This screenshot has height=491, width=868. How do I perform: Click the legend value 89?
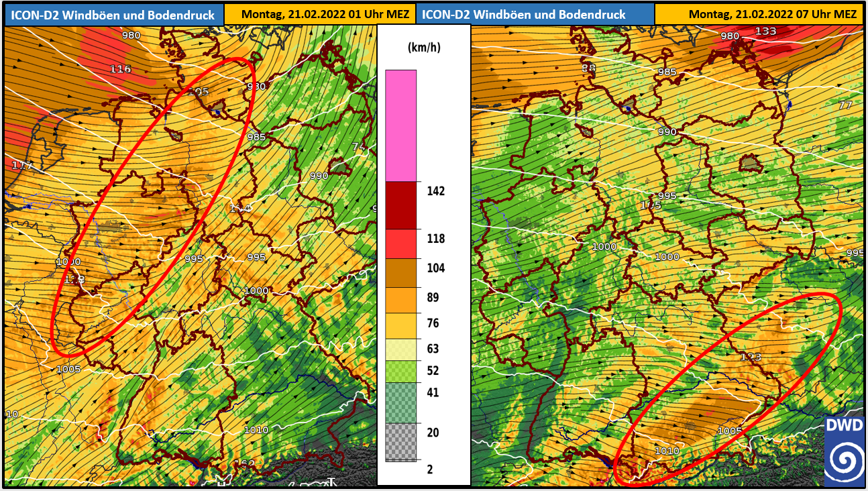(433, 298)
